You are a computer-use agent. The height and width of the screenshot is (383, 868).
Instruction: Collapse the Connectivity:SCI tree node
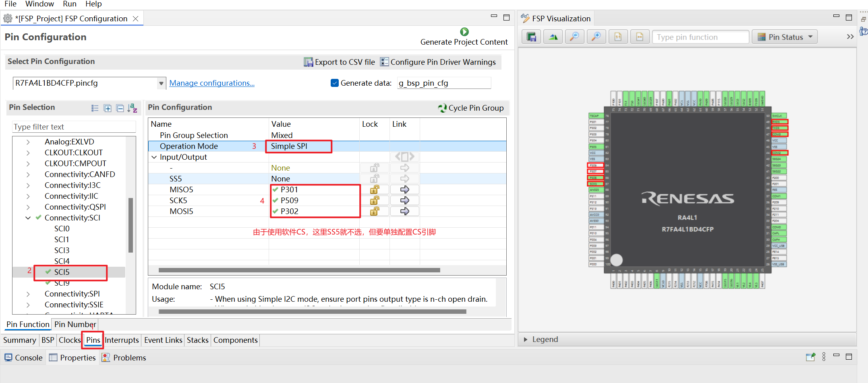28,218
